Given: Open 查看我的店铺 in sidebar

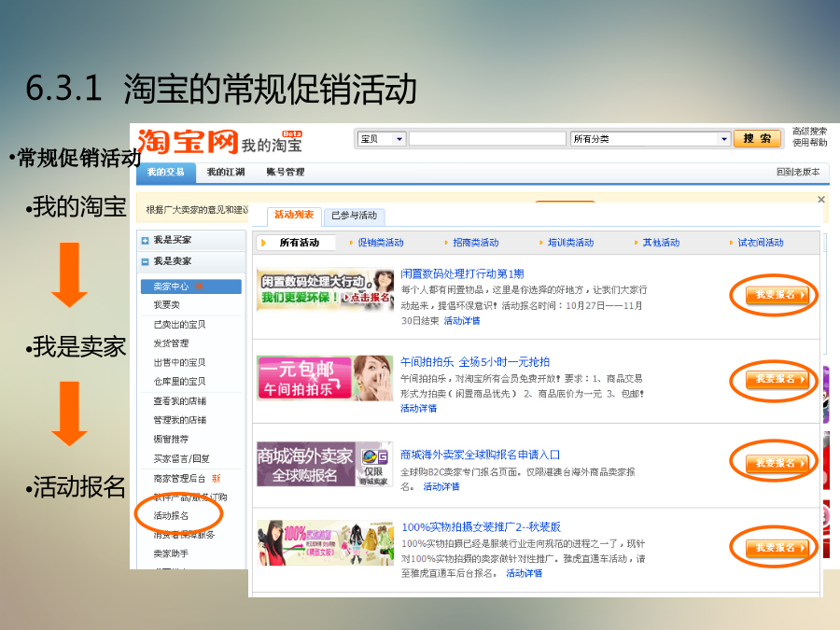Looking at the screenshot, I should click(x=179, y=401).
